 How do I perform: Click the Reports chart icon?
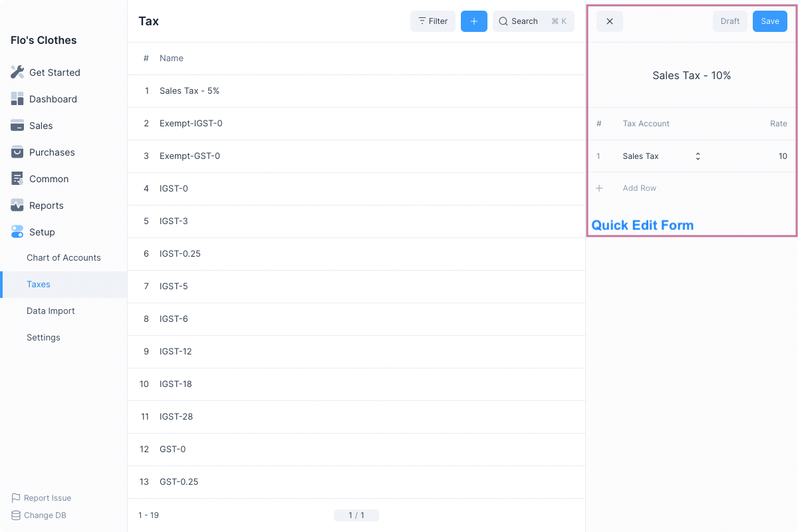17,205
